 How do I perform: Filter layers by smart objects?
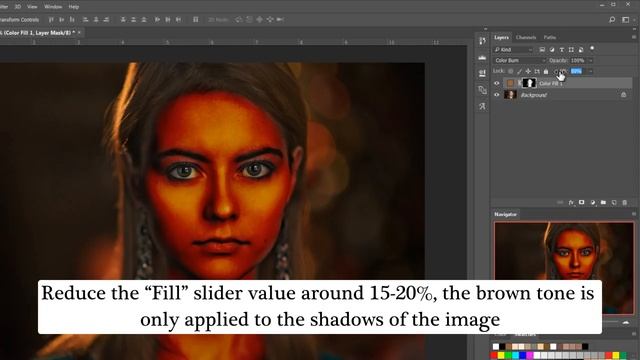coord(581,49)
